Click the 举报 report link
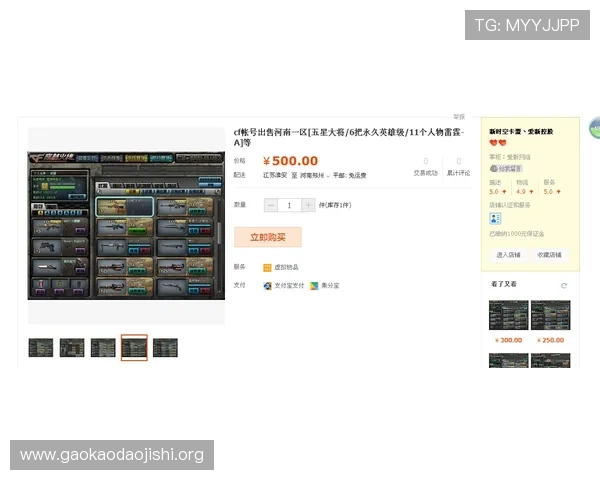Viewport: 600px width, 480px height. [458, 117]
